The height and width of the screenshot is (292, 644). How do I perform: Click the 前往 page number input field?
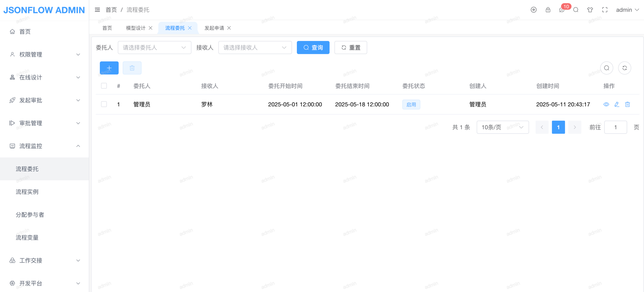point(615,127)
